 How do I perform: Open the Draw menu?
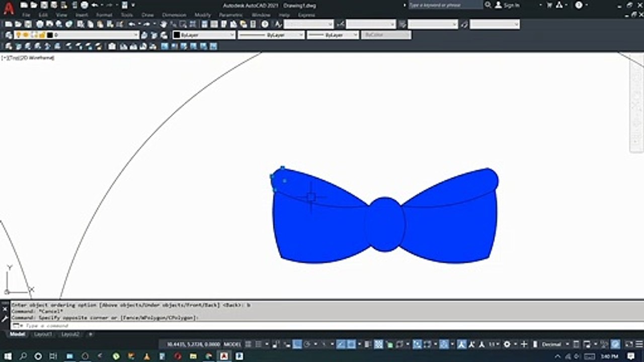pyautogui.click(x=147, y=15)
